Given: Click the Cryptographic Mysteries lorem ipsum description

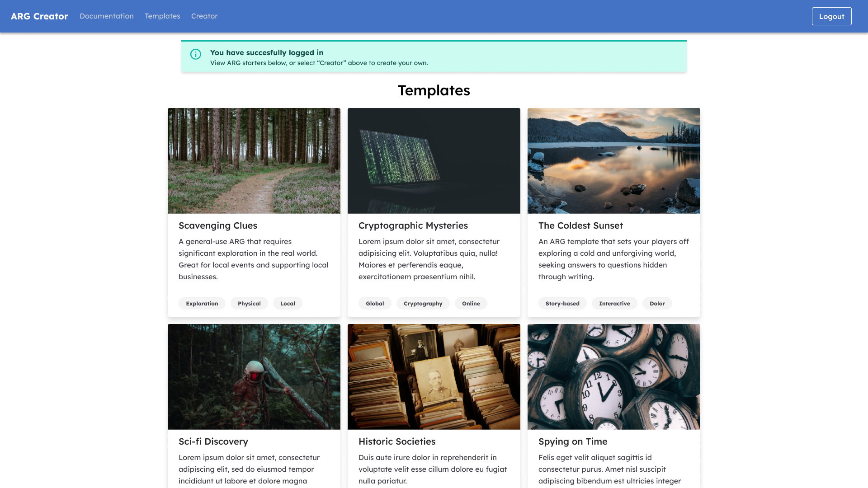Looking at the screenshot, I should 429,259.
